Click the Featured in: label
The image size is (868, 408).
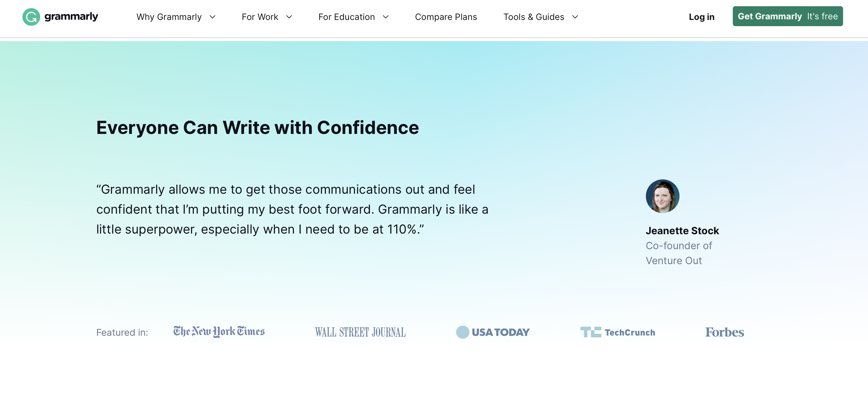pyautogui.click(x=122, y=333)
